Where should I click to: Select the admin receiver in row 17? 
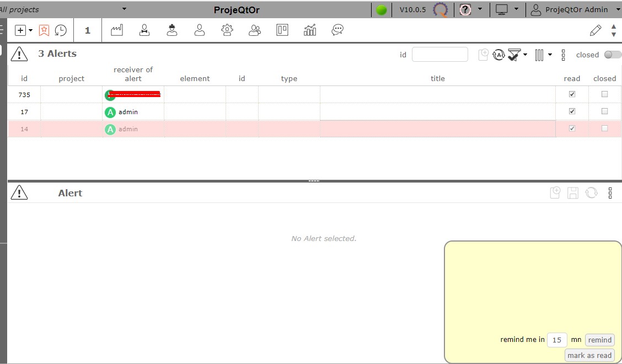coord(128,112)
